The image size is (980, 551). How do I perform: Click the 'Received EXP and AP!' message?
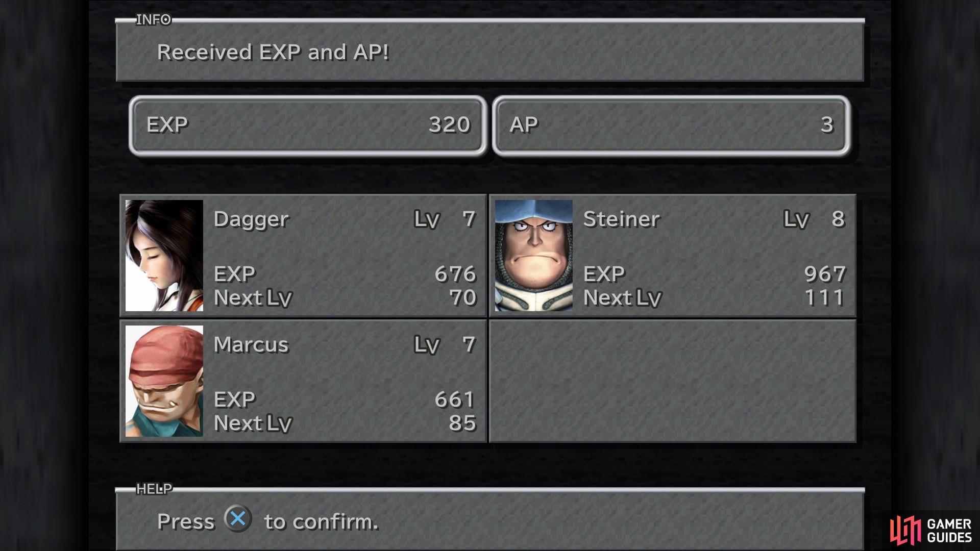tap(273, 53)
